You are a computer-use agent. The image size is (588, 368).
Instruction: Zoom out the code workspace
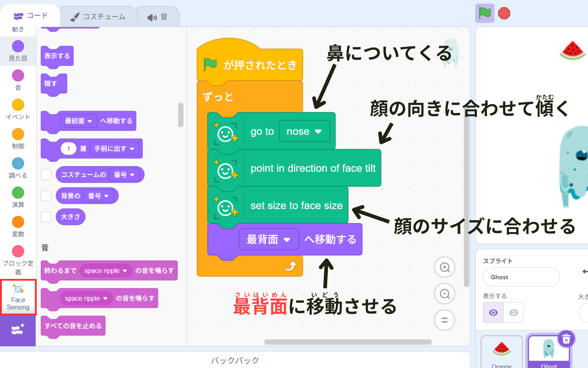pos(444,294)
